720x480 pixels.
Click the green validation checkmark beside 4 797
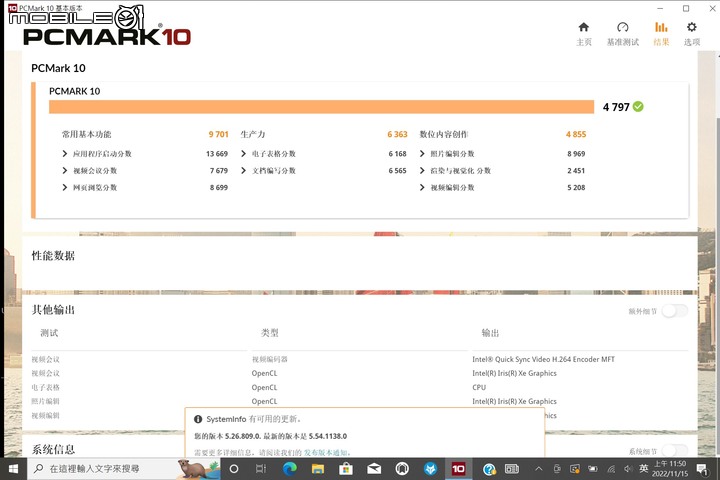[638, 107]
